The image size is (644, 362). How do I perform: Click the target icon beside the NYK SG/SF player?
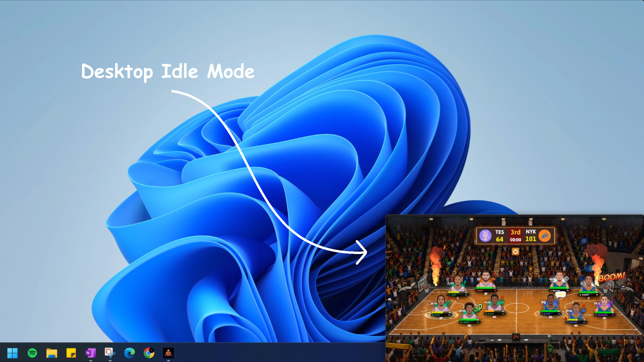567,278
